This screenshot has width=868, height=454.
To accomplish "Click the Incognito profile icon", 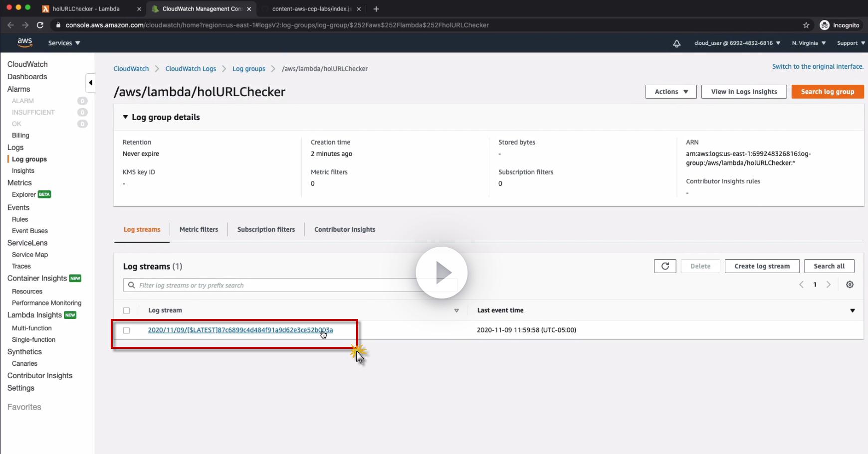I will pos(825,25).
